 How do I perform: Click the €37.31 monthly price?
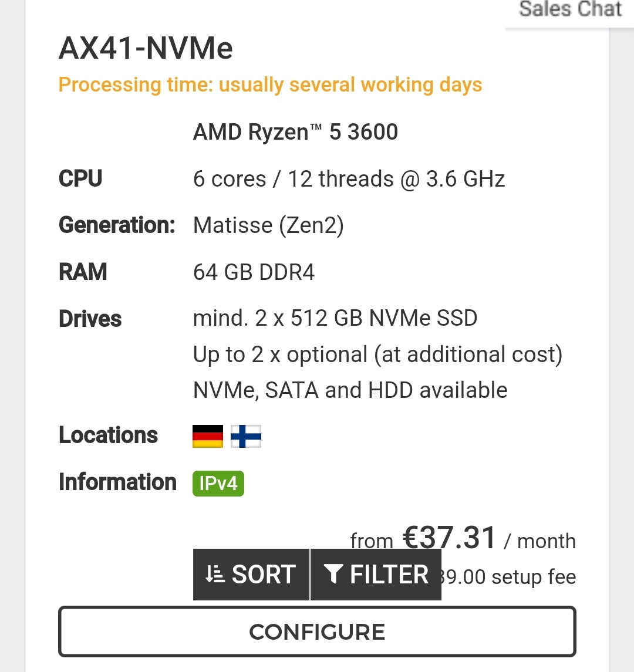click(450, 538)
